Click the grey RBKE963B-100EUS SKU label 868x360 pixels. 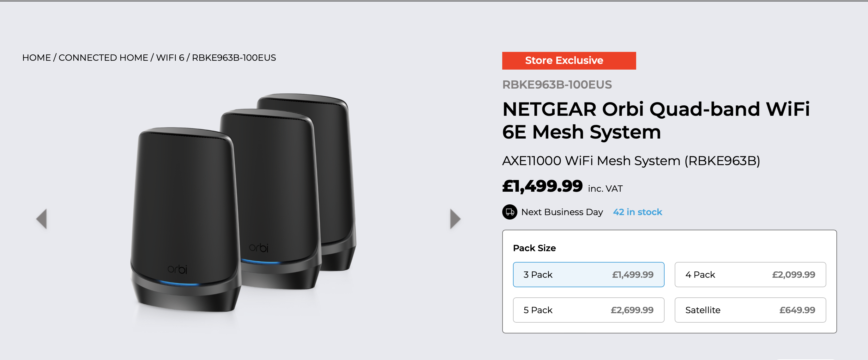point(557,85)
